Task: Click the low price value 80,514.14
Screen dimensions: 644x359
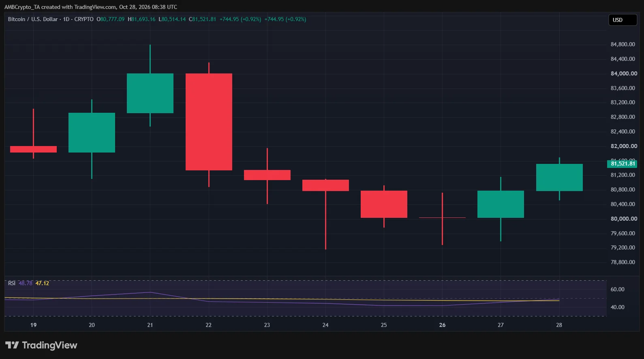Action: [x=173, y=19]
